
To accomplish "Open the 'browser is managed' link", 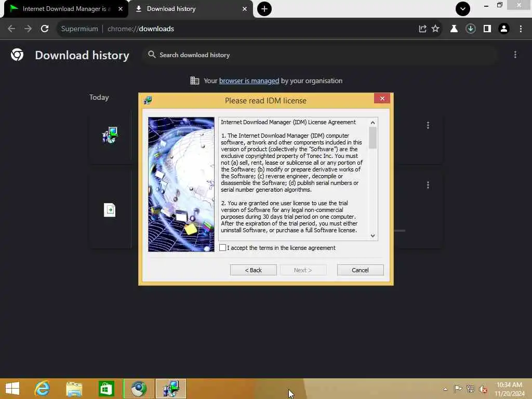I will [x=249, y=81].
